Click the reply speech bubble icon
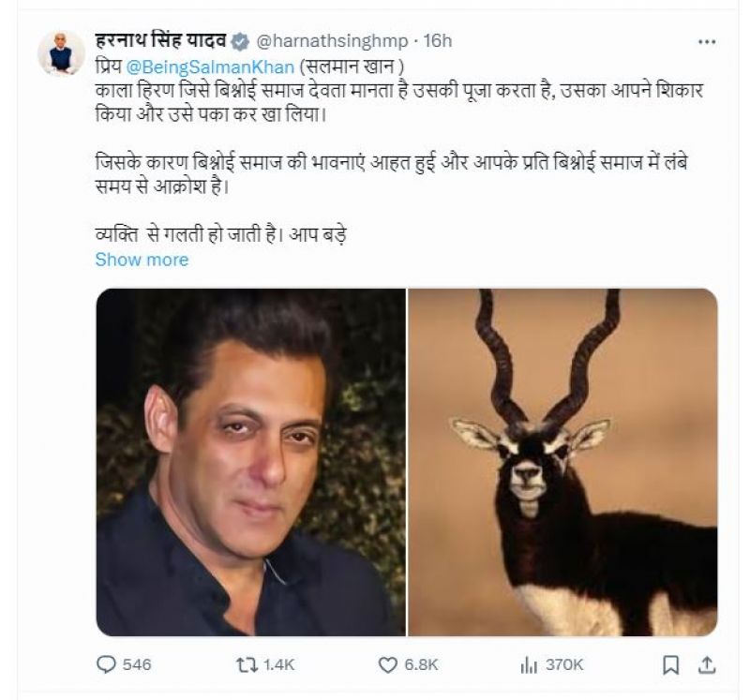The width and height of the screenshot is (750, 700). tap(106, 664)
